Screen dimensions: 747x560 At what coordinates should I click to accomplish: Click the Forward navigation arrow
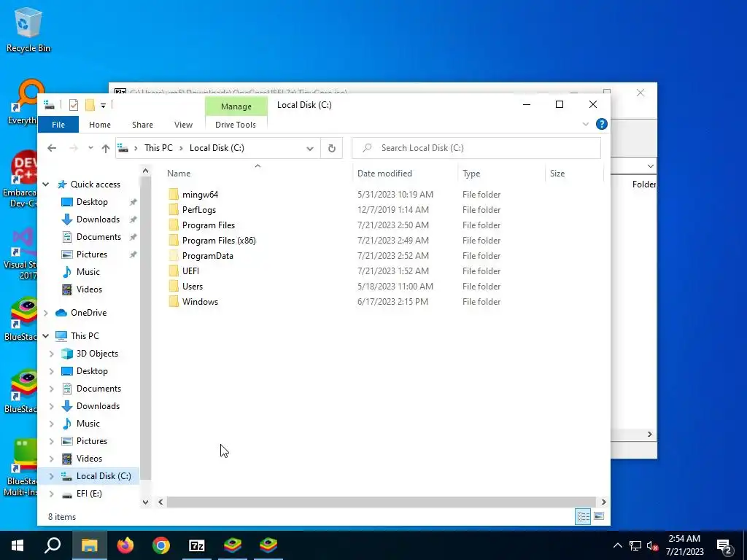(74, 148)
